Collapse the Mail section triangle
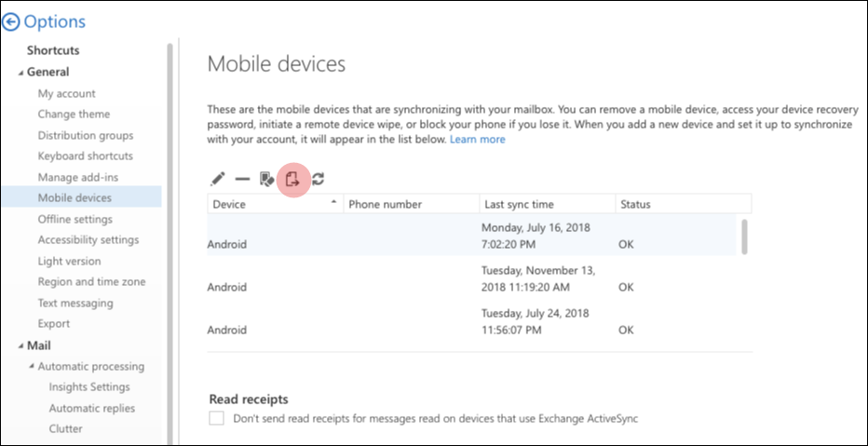This screenshot has height=446, width=868. [x=21, y=346]
